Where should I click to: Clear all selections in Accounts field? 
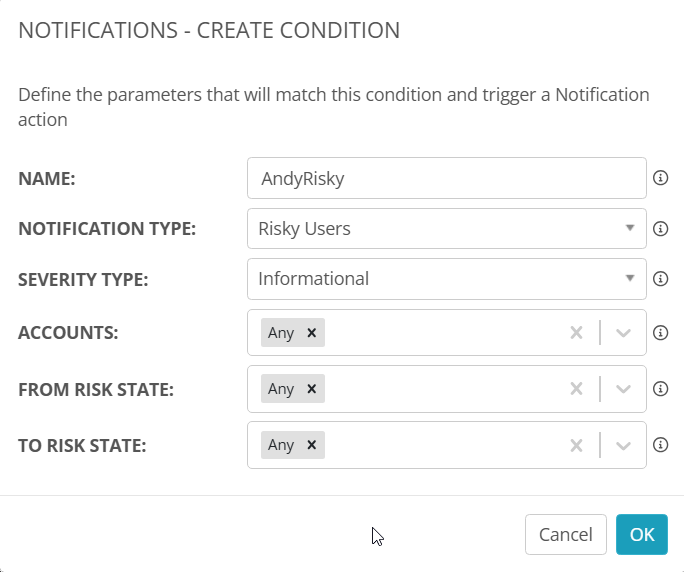tap(576, 333)
